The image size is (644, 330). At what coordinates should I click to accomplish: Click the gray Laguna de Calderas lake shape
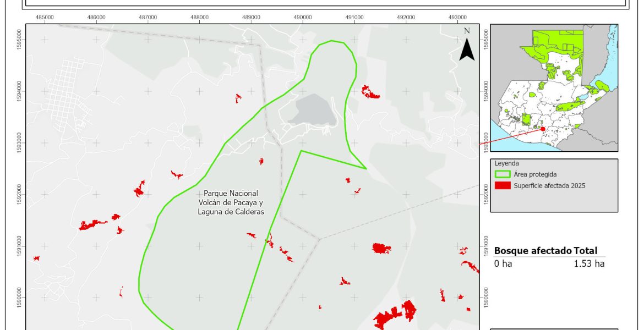315,110
